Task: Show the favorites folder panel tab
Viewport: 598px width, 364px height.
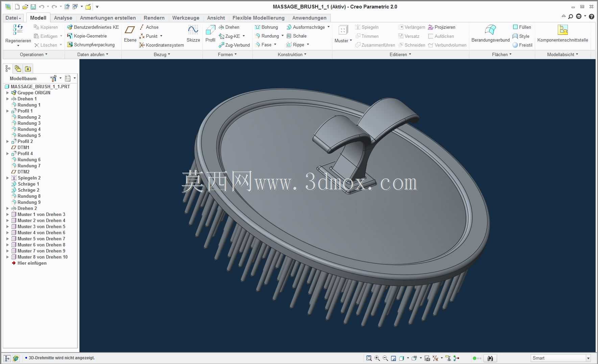Action: [28, 69]
